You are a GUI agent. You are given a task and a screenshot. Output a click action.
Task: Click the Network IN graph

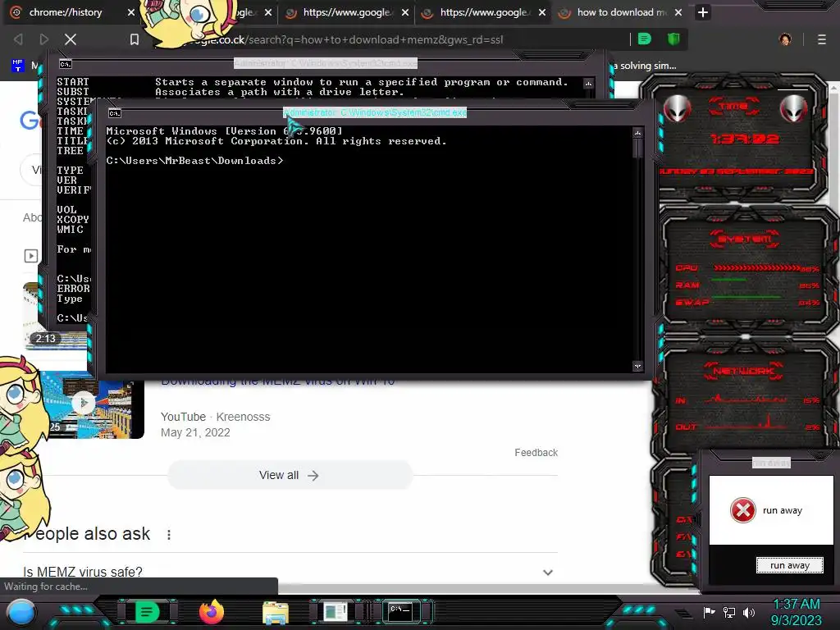click(745, 399)
